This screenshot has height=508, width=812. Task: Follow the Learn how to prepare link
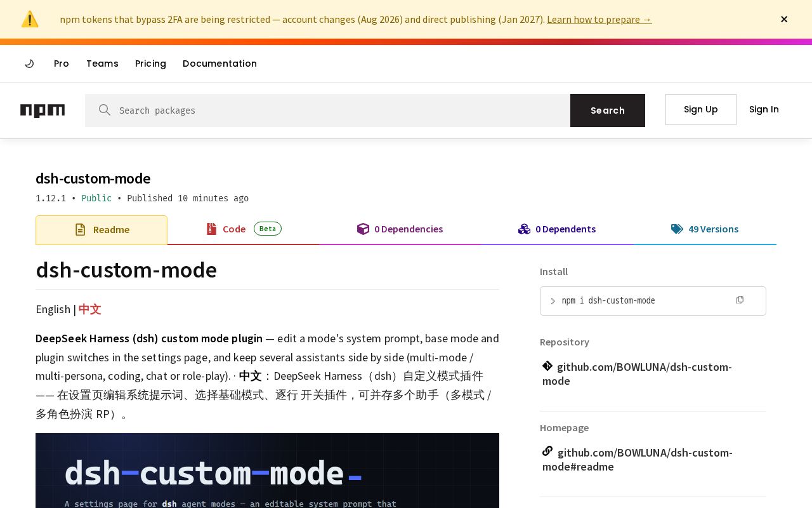click(599, 19)
